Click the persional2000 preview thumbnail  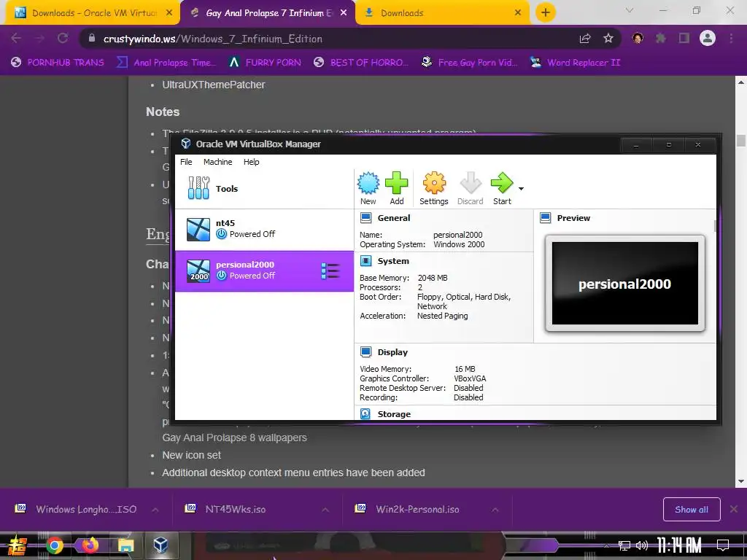pyautogui.click(x=625, y=284)
